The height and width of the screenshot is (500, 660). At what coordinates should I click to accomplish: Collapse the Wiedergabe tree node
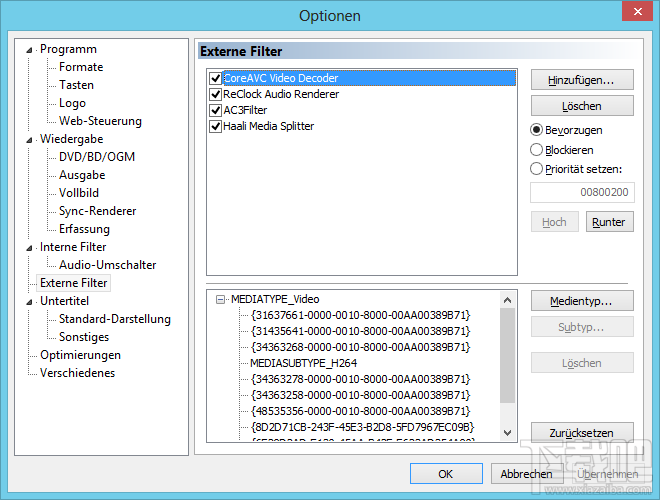pos(29,140)
